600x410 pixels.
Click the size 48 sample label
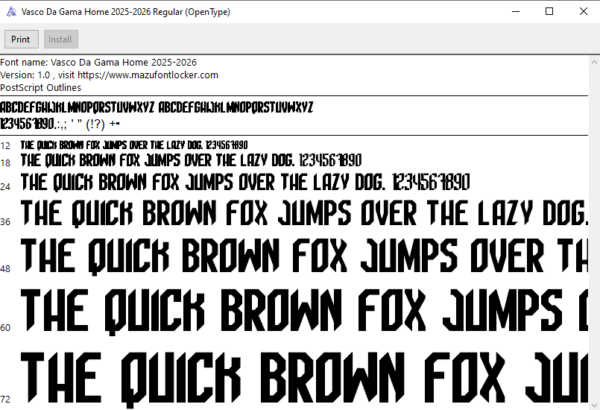pos(5,269)
